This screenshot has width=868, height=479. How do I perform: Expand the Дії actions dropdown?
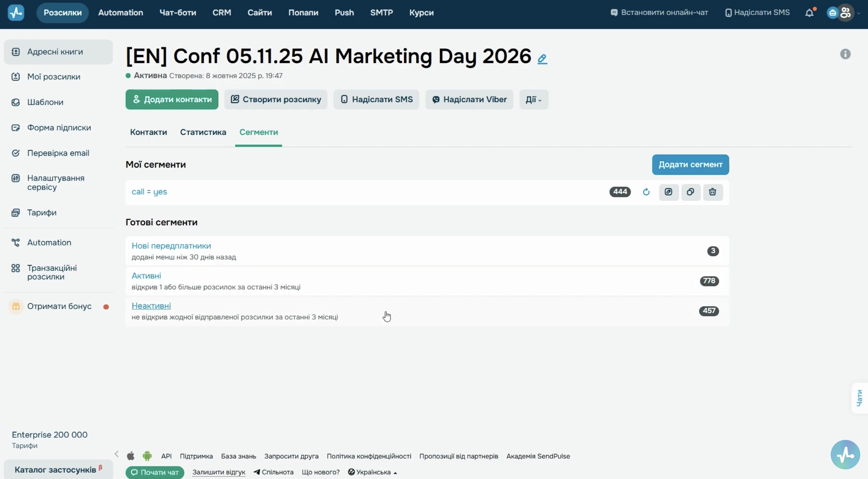(534, 99)
